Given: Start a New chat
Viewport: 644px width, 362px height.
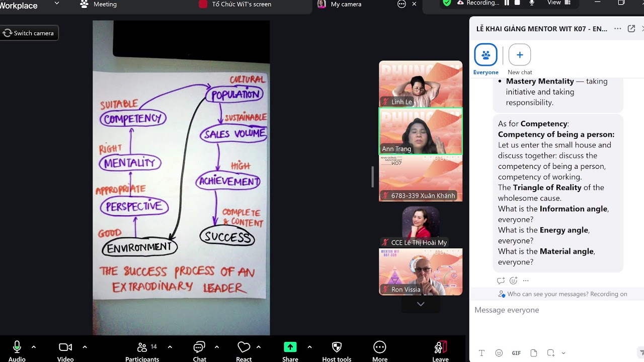Looking at the screenshot, I should pos(520,59).
